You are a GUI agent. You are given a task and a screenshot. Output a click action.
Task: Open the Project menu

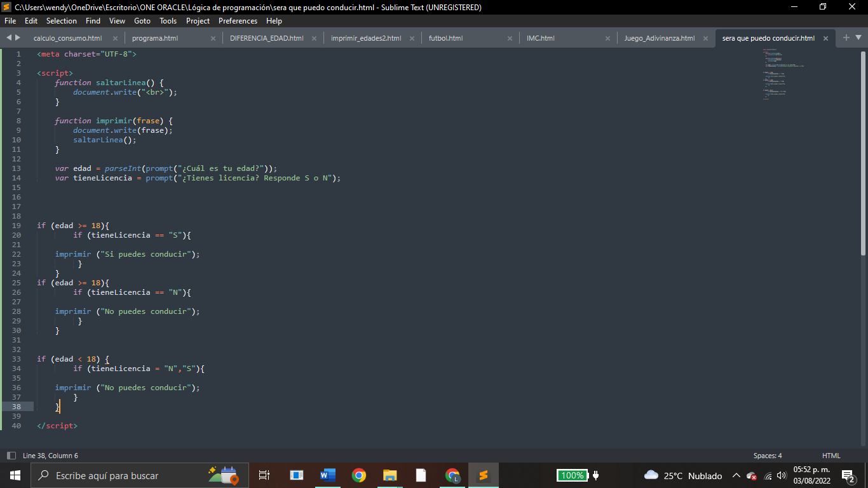coord(198,21)
